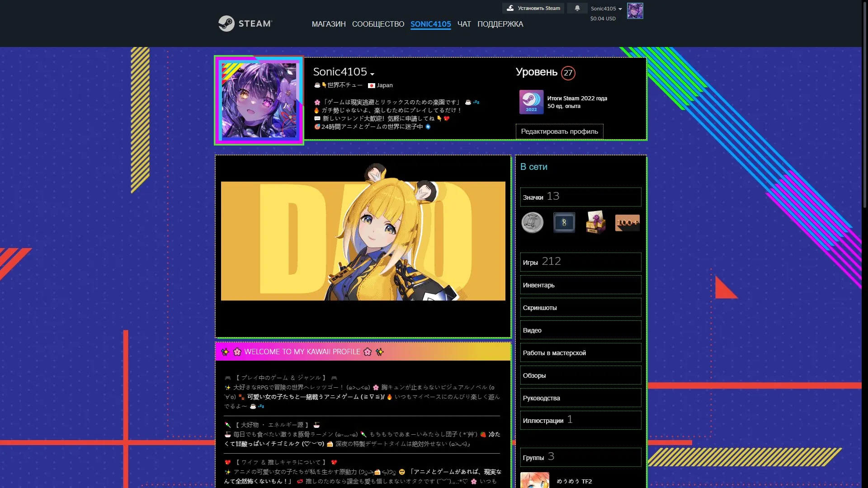Click the めうめう TF2 group avatar
Screen dimensions: 868x488
535,480
